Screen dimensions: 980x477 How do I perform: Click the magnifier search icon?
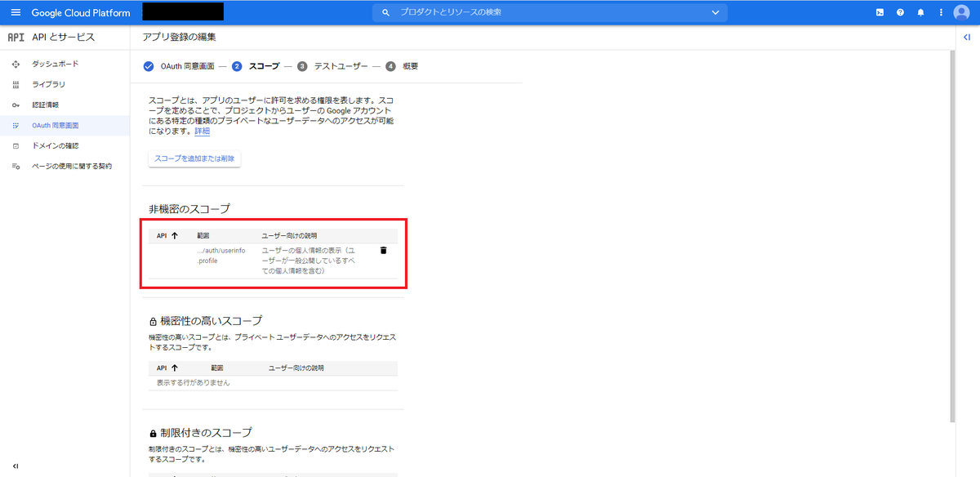pyautogui.click(x=385, y=12)
